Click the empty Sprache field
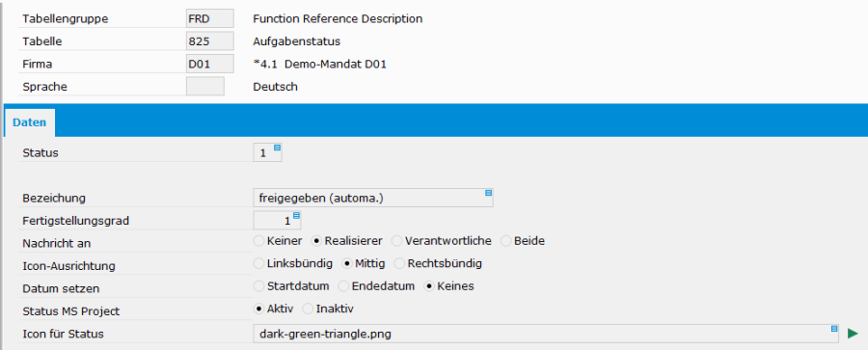 [204, 87]
